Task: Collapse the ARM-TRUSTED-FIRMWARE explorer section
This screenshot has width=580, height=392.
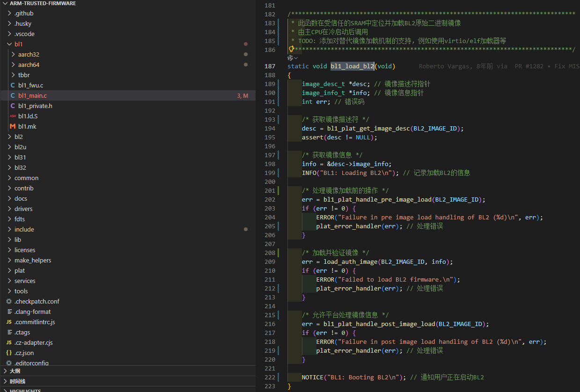Action: tap(5, 3)
